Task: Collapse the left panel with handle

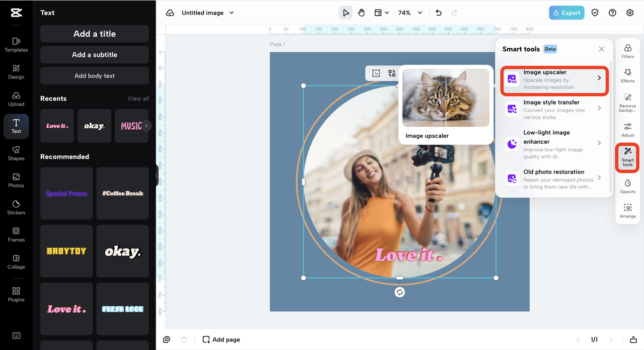Action: coord(156,175)
